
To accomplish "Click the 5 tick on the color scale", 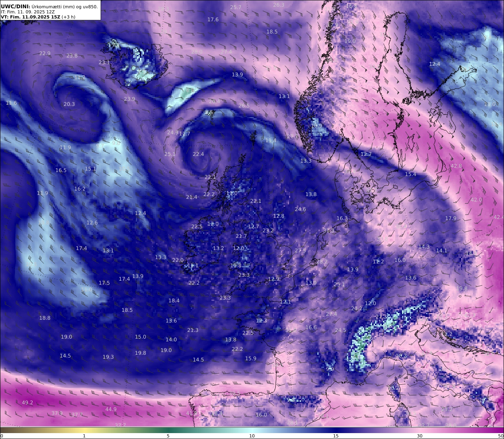I will click(168, 436).
